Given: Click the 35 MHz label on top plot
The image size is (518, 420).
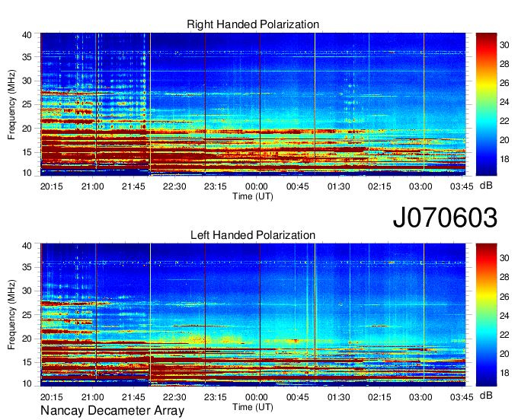Looking at the screenshot, I should [27, 57].
